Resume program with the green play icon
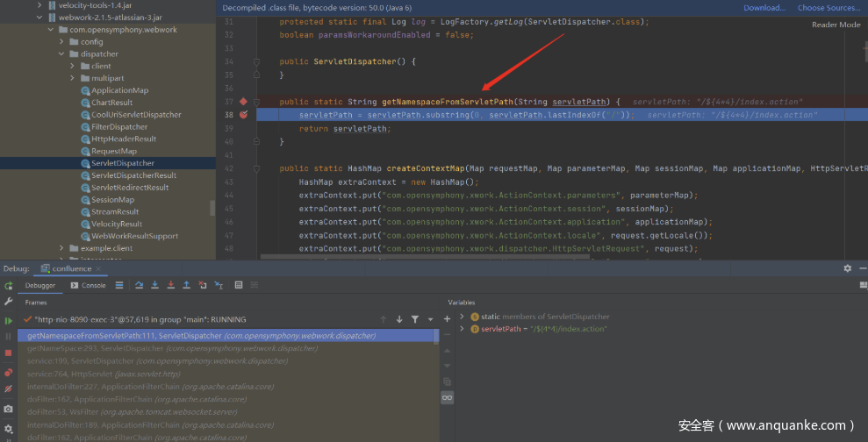The image size is (868, 442). click(8, 321)
